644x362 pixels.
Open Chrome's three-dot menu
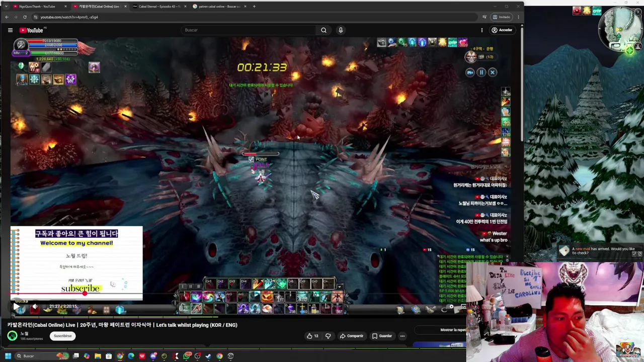(518, 17)
